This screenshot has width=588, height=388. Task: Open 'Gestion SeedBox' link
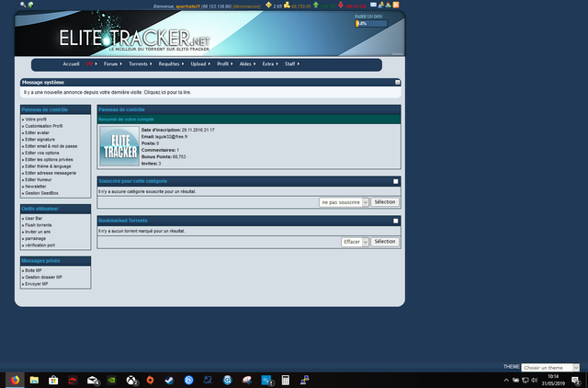[41, 193]
